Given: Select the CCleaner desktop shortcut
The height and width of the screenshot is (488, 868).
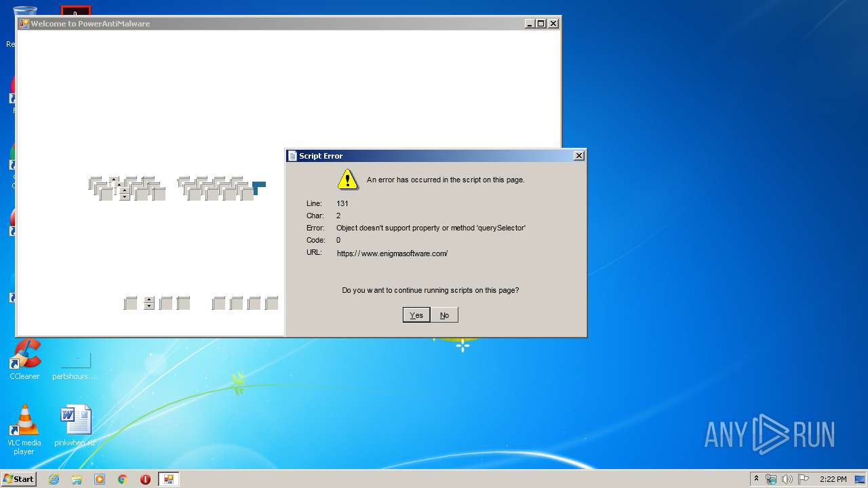Looking at the screenshot, I should tap(24, 360).
